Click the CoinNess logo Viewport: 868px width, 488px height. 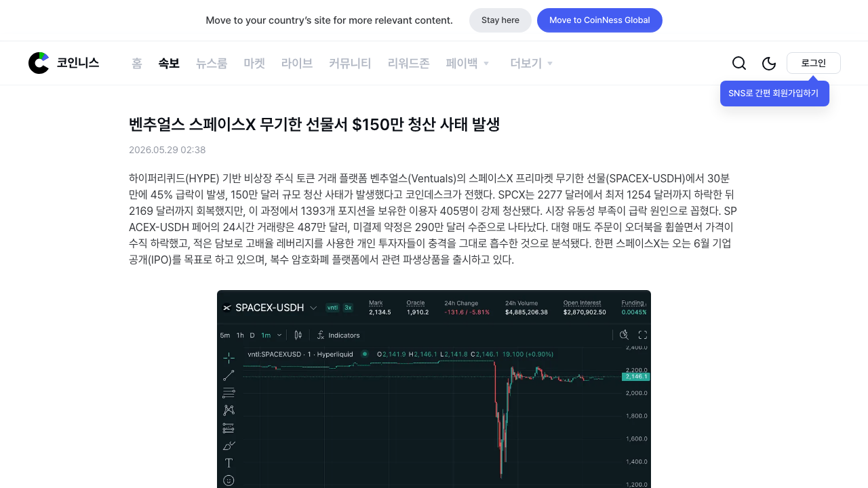pyautogui.click(x=64, y=63)
